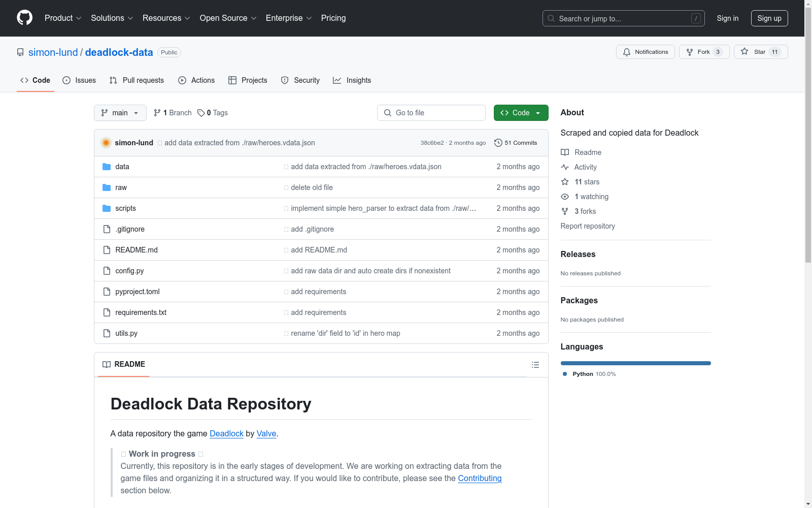Click the Activity pulse icon
Viewport: 812px width, 508px height.
565,167
